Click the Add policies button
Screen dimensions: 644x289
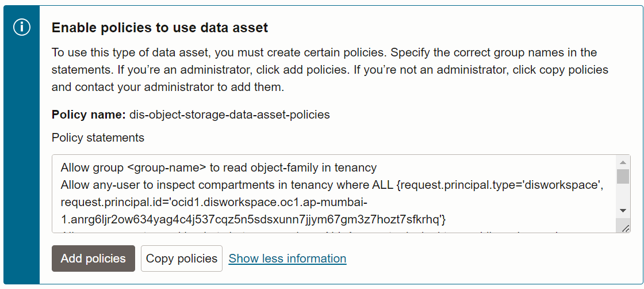93,258
